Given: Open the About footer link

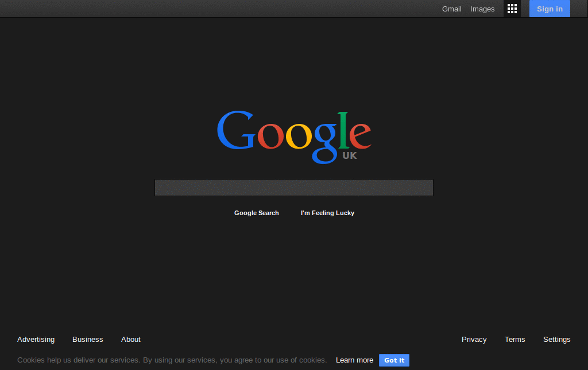Looking at the screenshot, I should tap(131, 339).
